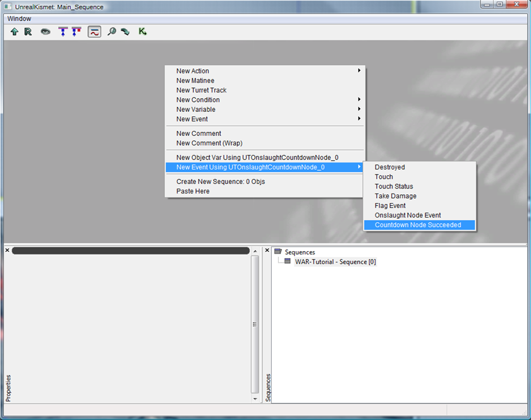
Task: Choose New Object Var Using UTOnslaughtCountdownNode_0
Action: click(265, 157)
